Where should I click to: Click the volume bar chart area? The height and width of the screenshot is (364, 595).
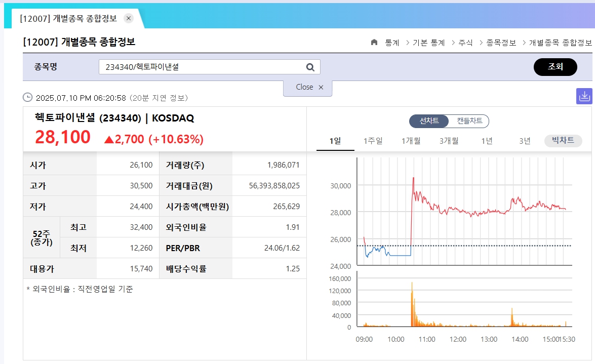pyautogui.click(x=464, y=299)
